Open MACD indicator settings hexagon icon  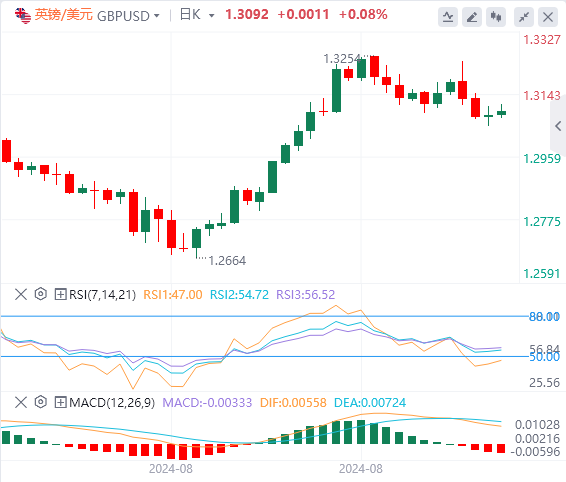pos(41,401)
